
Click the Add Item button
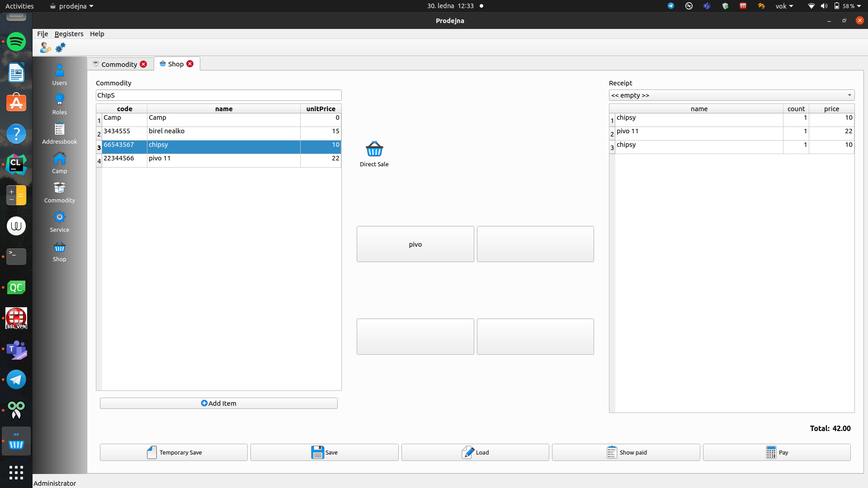pos(218,403)
